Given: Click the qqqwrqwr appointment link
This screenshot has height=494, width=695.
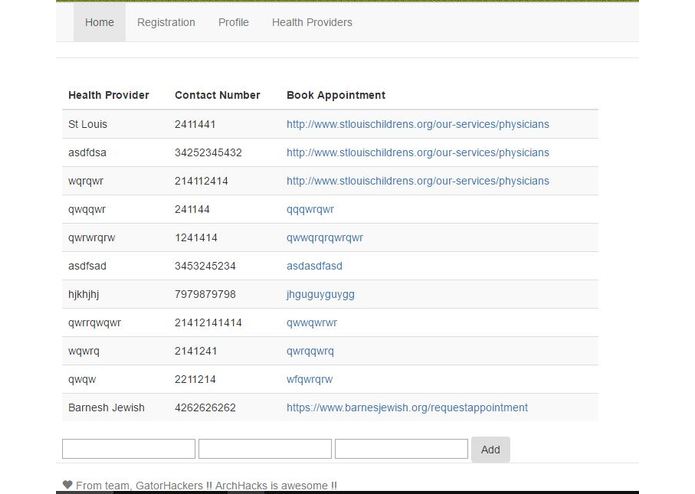Looking at the screenshot, I should (x=310, y=210).
